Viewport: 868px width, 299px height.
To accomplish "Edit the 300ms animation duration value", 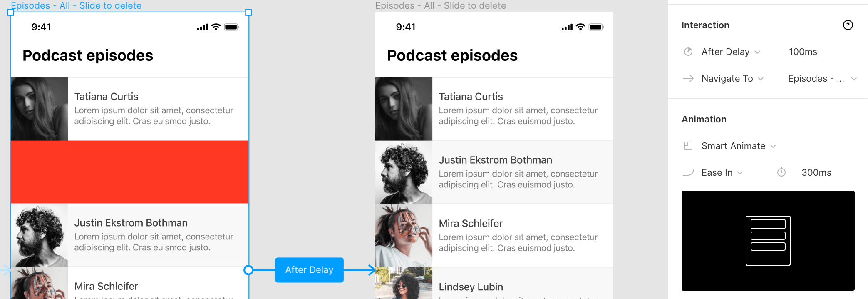I will (816, 172).
